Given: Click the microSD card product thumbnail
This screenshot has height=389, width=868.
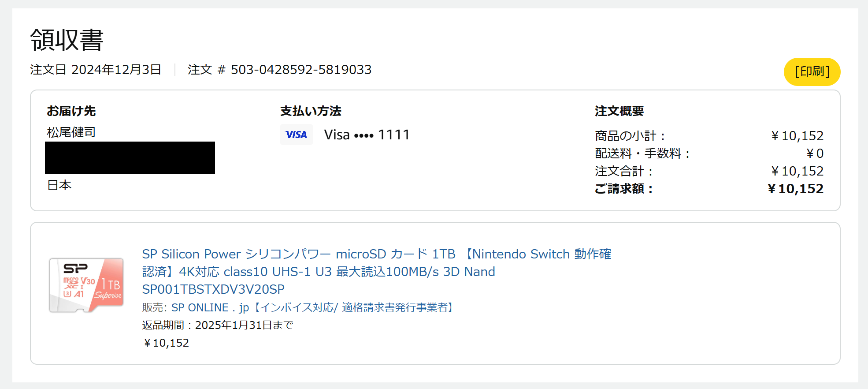Looking at the screenshot, I should point(86,285).
